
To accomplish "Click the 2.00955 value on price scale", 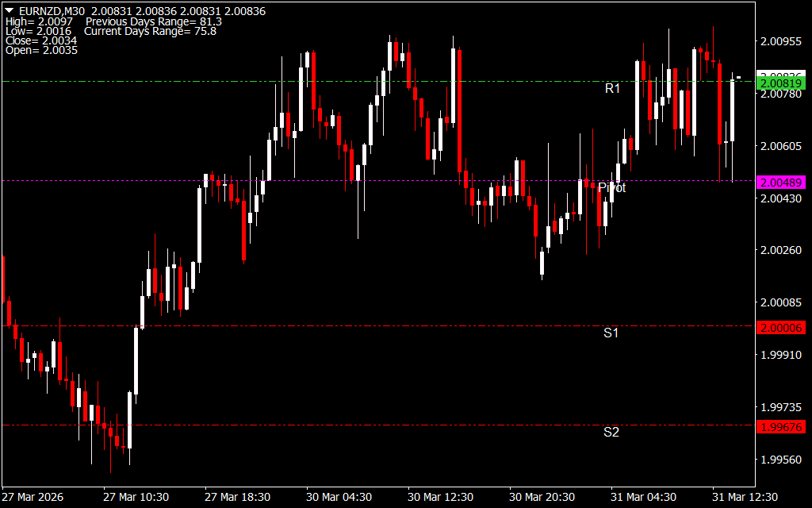I will tap(780, 41).
